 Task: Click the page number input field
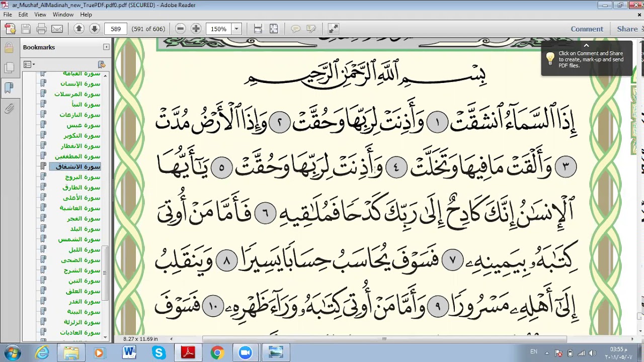(x=116, y=29)
